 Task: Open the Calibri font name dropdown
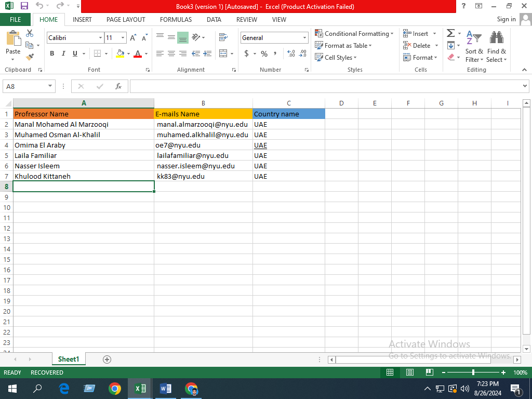[100, 37]
